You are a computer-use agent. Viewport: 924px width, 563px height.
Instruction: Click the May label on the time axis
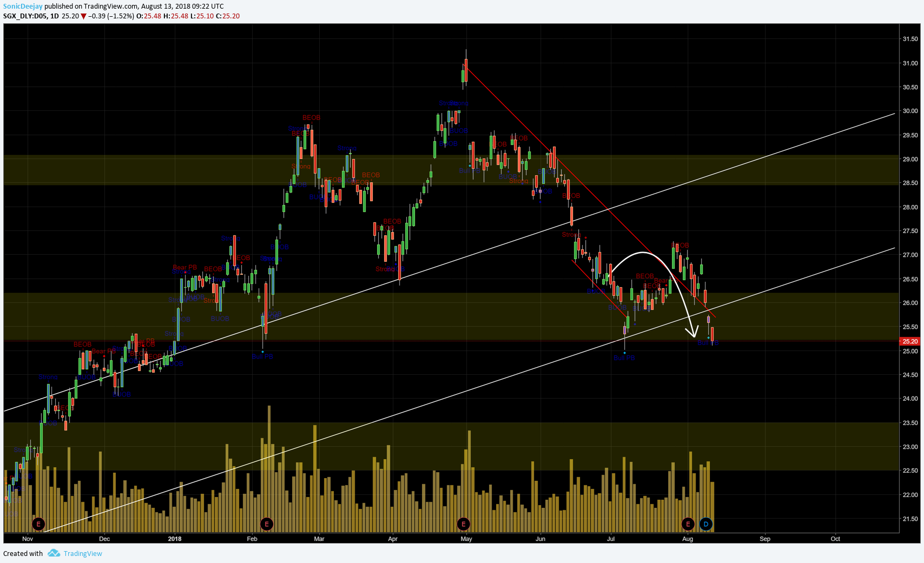[466, 539]
